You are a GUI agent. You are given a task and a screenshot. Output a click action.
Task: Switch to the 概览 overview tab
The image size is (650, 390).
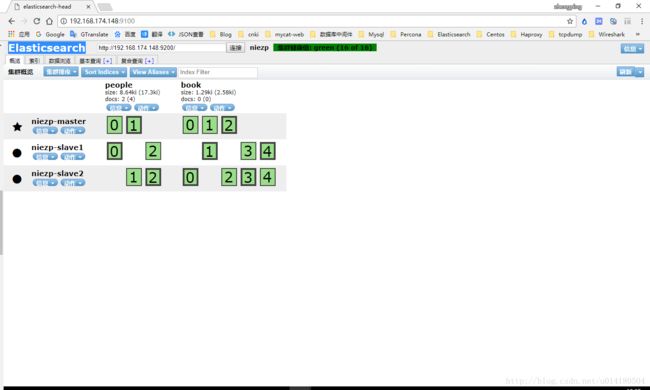(x=15, y=61)
